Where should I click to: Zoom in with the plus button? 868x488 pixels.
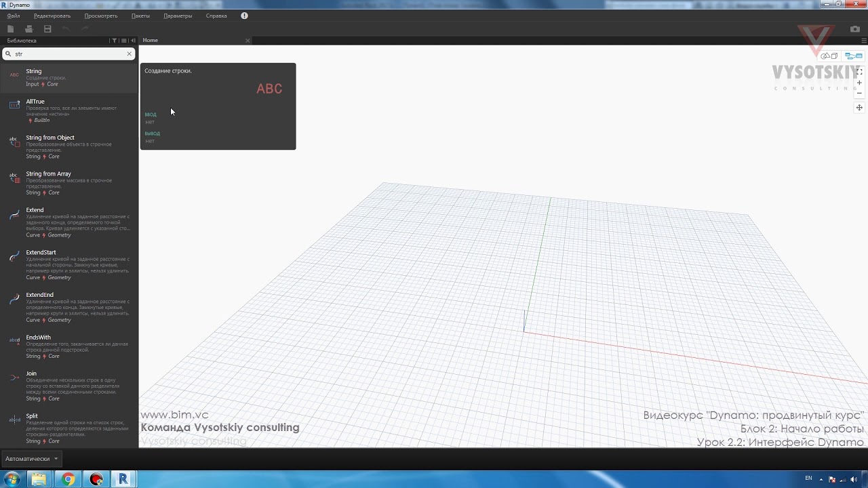859,83
